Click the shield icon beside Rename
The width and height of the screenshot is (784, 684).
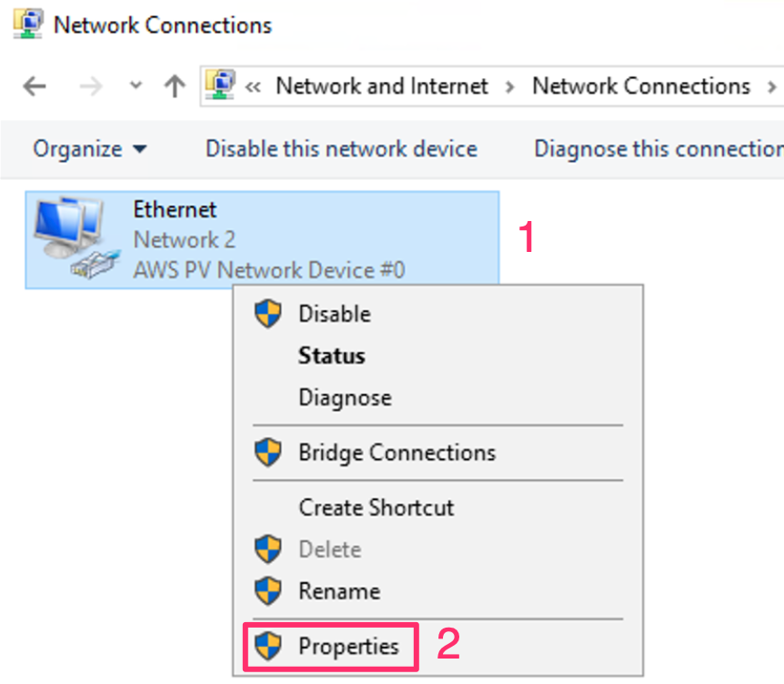tap(267, 591)
